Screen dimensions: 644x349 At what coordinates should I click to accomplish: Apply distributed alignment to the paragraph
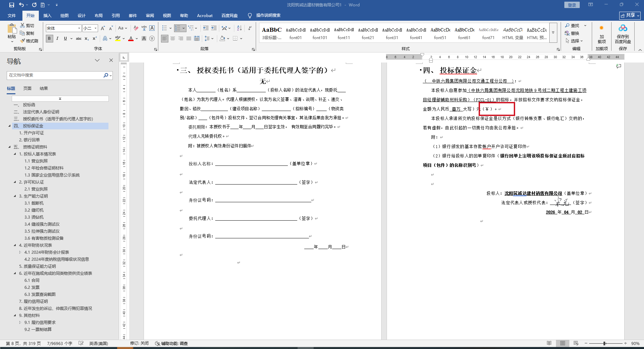pos(197,38)
